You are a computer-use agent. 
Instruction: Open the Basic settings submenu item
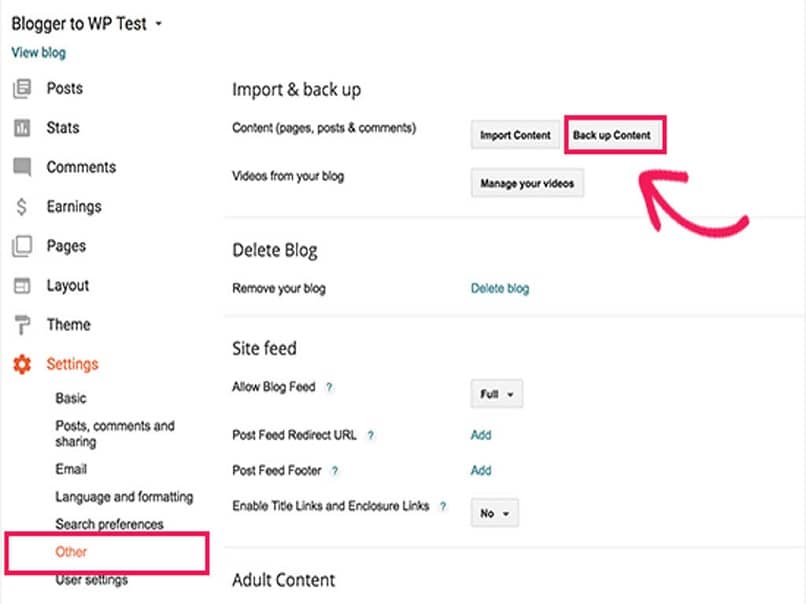tap(70, 398)
